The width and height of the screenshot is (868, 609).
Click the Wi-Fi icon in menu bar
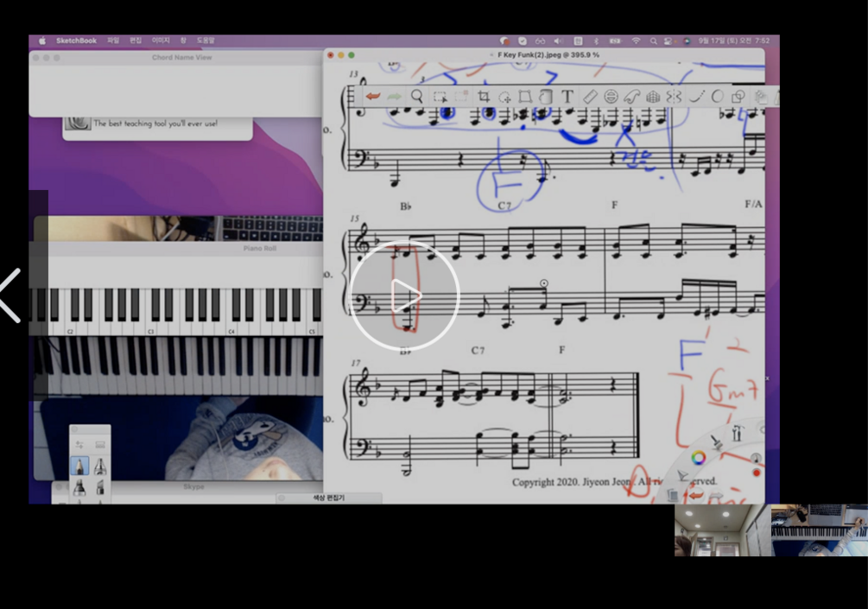tap(636, 41)
